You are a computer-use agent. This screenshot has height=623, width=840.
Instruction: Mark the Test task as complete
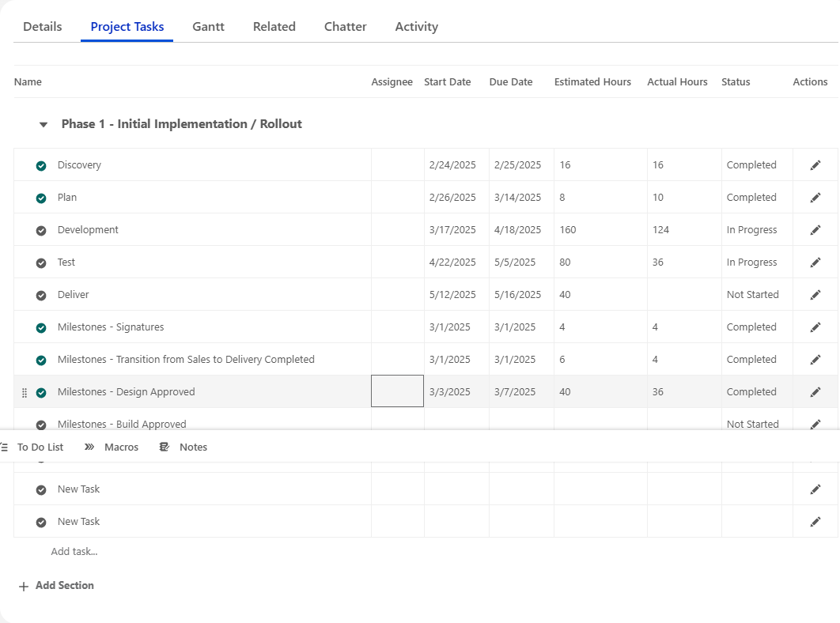pos(41,263)
